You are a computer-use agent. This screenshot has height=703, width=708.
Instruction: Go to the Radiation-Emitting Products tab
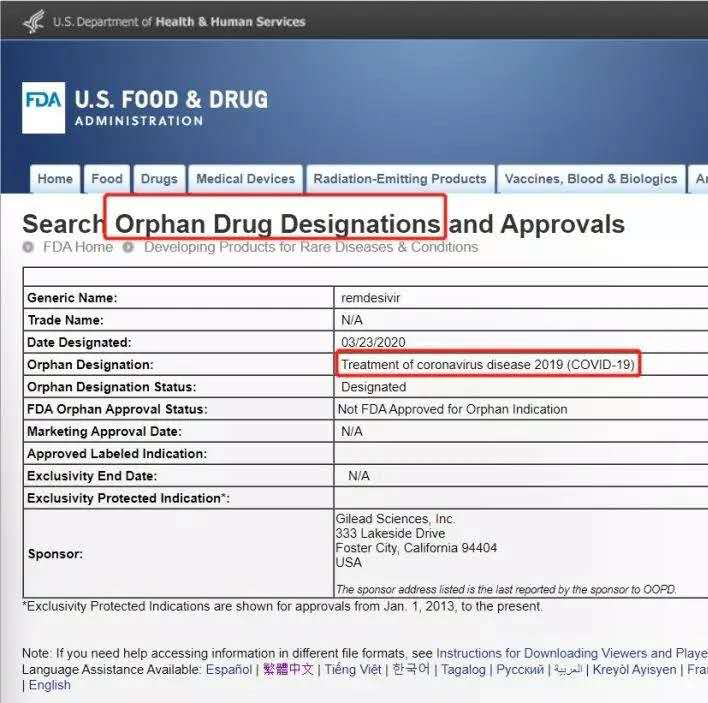click(x=400, y=179)
